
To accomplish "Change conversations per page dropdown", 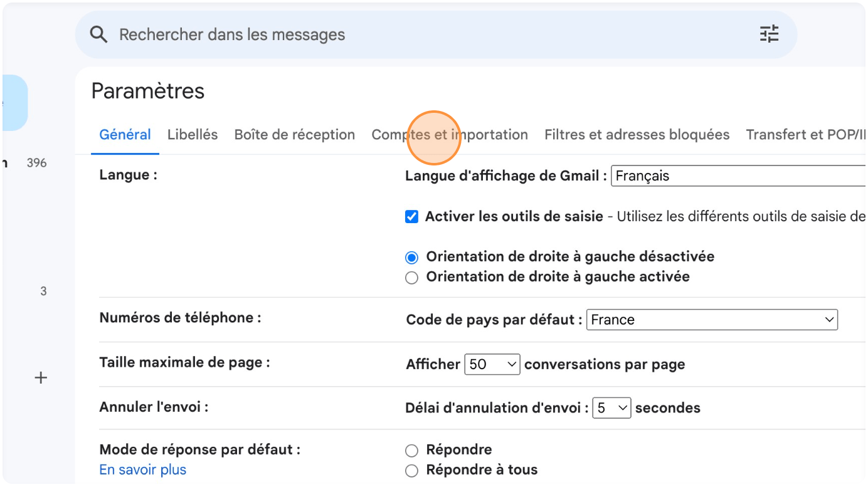I will pos(492,364).
